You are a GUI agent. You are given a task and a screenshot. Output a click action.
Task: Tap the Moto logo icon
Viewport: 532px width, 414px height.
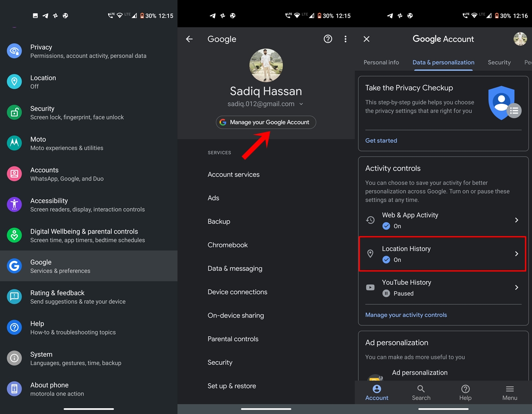click(14, 143)
